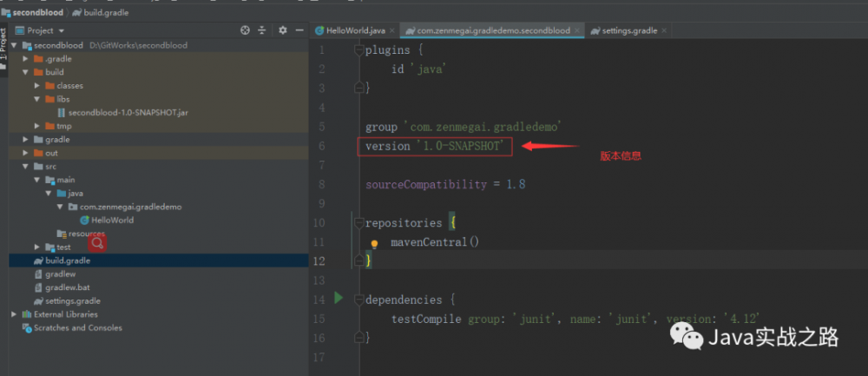Select build.gradle in project tree
The image size is (868, 376).
click(x=68, y=261)
